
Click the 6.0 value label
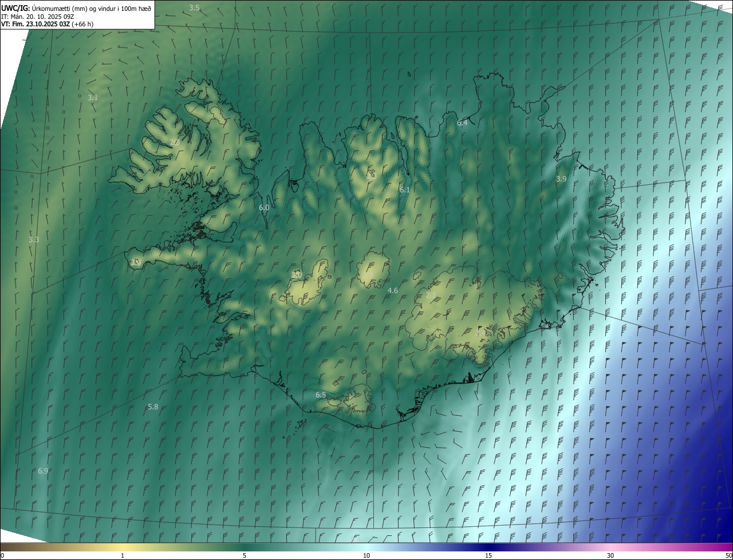[264, 208]
